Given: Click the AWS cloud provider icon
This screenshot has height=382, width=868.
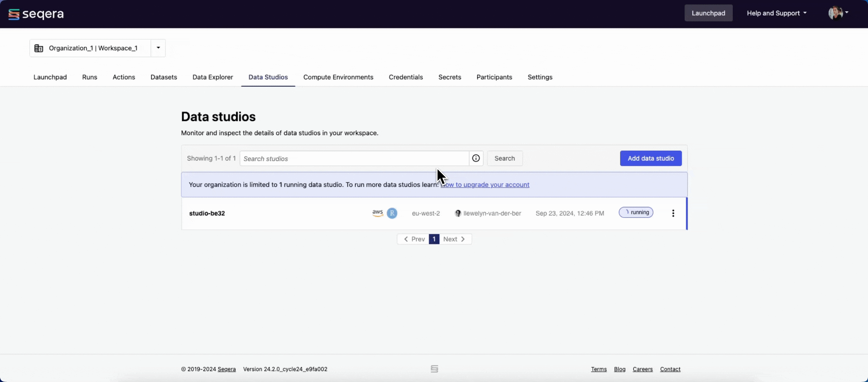Looking at the screenshot, I should (377, 213).
